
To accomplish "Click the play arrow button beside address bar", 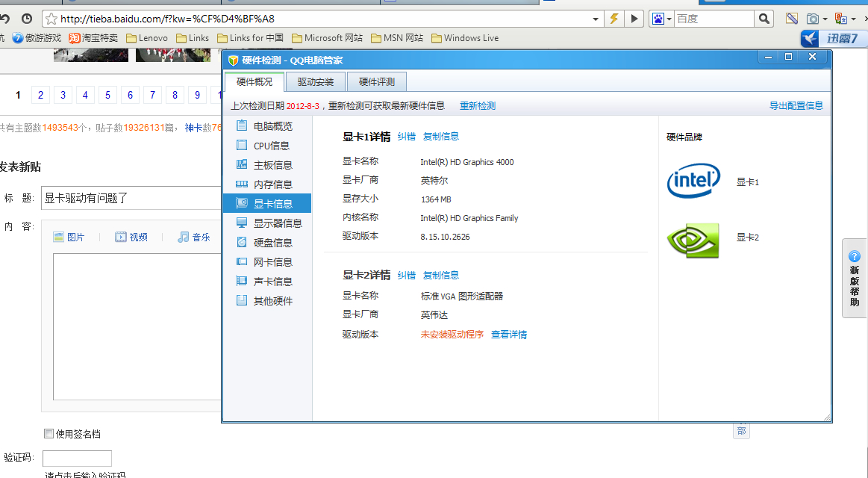I will coord(634,18).
